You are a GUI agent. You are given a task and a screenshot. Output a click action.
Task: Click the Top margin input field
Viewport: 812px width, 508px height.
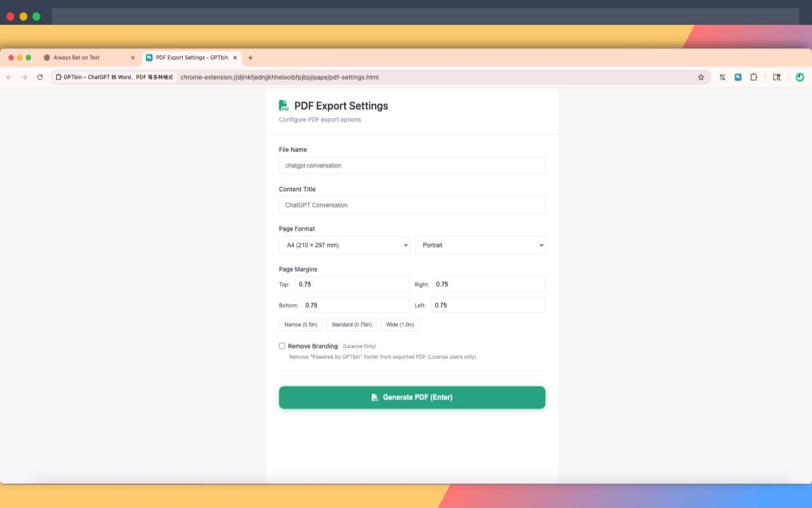point(353,284)
